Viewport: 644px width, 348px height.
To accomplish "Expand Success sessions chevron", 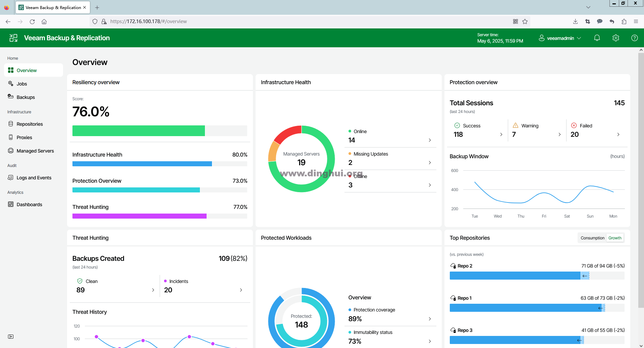I will point(501,134).
